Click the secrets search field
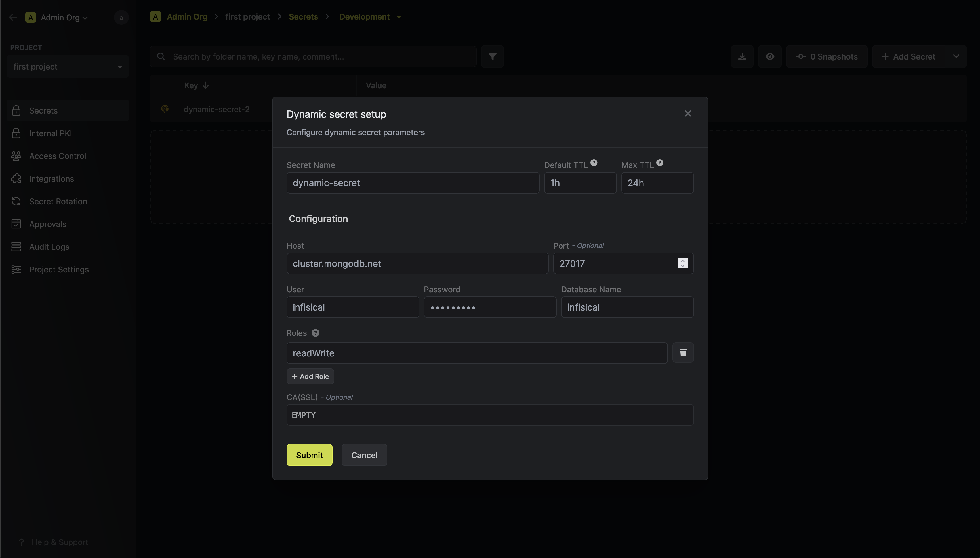The height and width of the screenshot is (558, 980). [313, 57]
